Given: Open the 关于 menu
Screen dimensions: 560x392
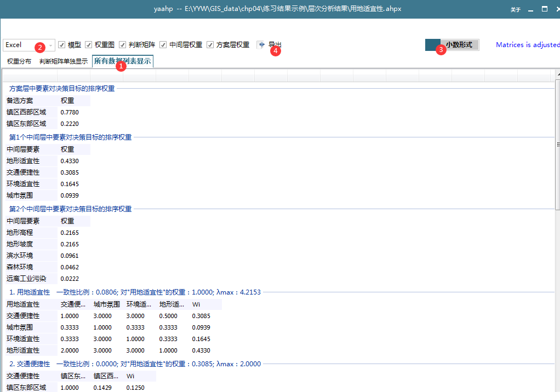Looking at the screenshot, I should [515, 10].
